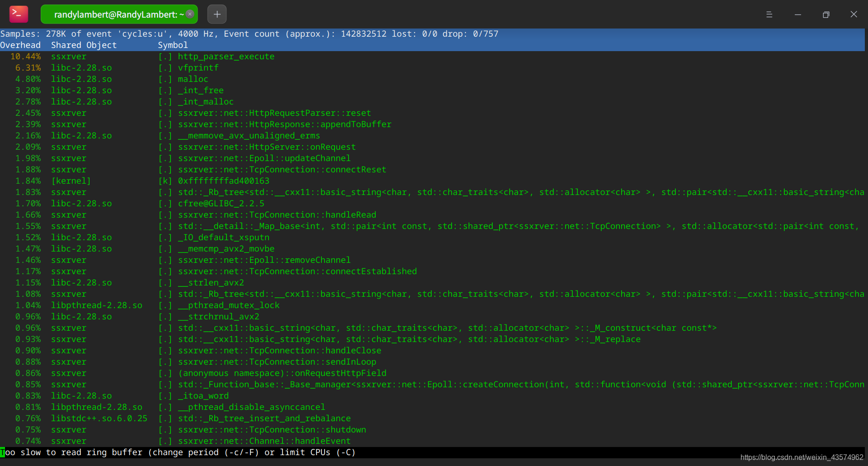Open a new terminal tab
868x466 pixels.
click(217, 14)
